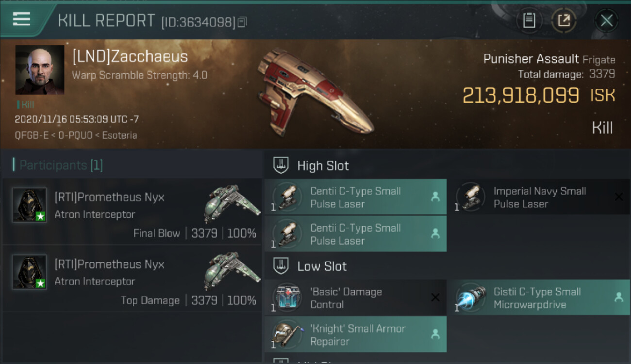Image resolution: width=631 pixels, height=364 pixels.
Task: Open Top Damage Prometheus Nyx portrait
Action: (29, 272)
